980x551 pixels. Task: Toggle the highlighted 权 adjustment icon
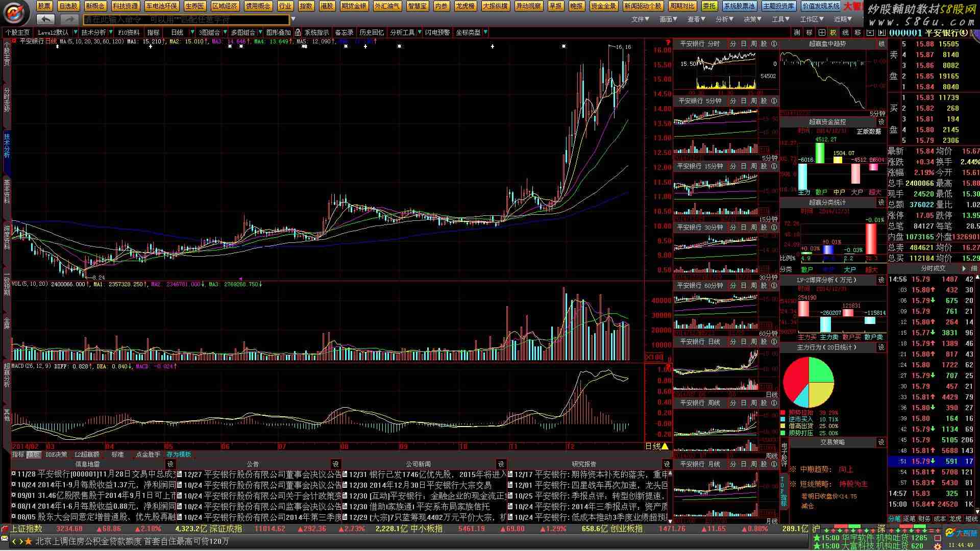(834, 32)
